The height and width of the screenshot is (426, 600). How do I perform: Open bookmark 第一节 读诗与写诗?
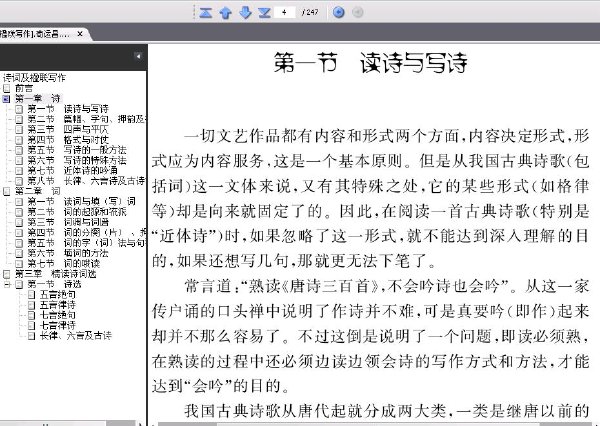tap(68, 109)
